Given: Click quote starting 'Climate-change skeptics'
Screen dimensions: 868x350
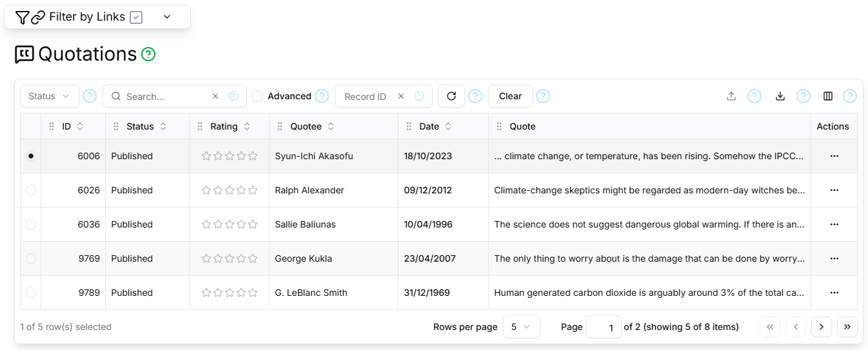Looking at the screenshot, I should [649, 190].
